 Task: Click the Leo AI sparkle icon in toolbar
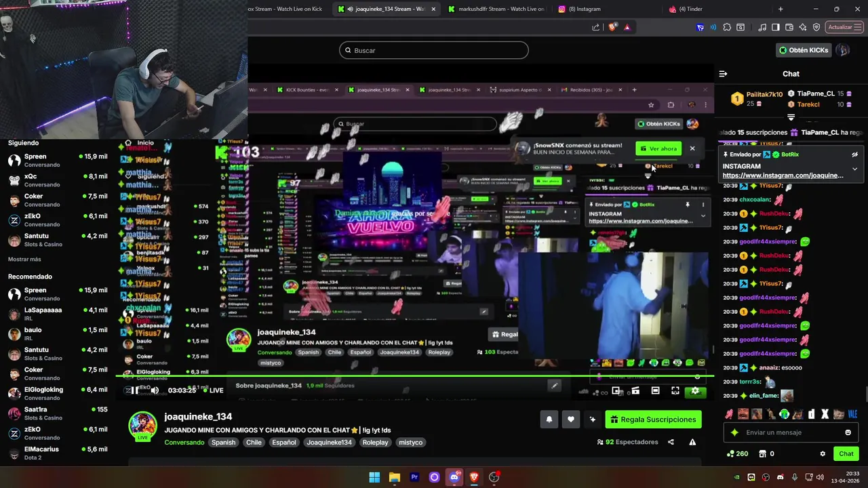point(803,27)
